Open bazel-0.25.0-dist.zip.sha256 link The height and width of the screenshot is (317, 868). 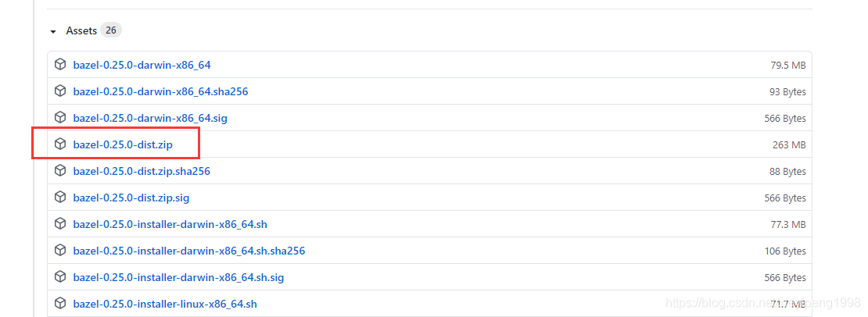pos(142,171)
